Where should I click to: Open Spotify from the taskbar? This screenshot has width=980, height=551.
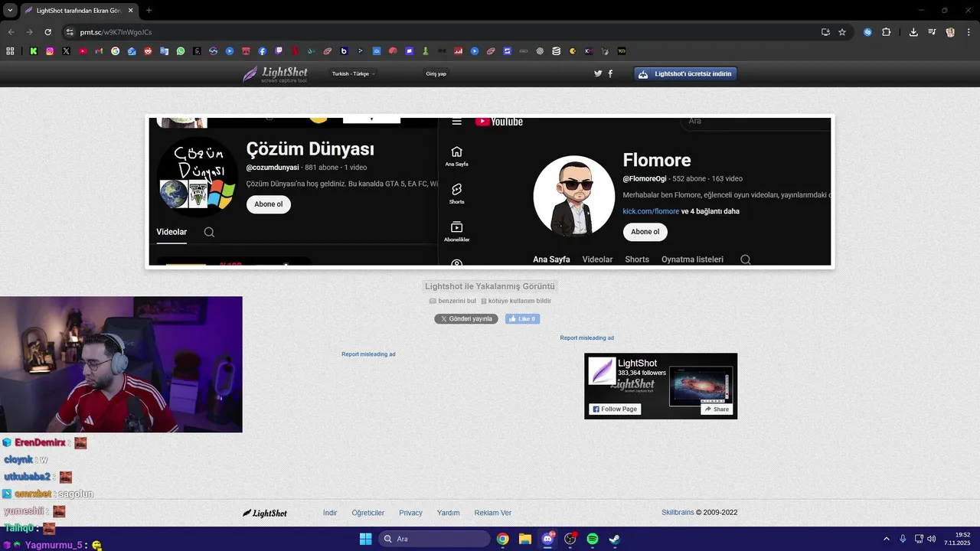coord(593,539)
